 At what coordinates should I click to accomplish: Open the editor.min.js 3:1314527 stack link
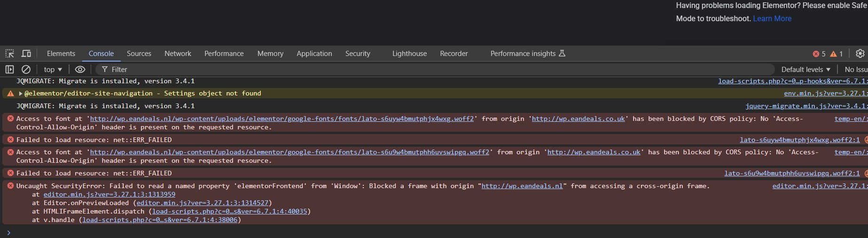(203, 203)
